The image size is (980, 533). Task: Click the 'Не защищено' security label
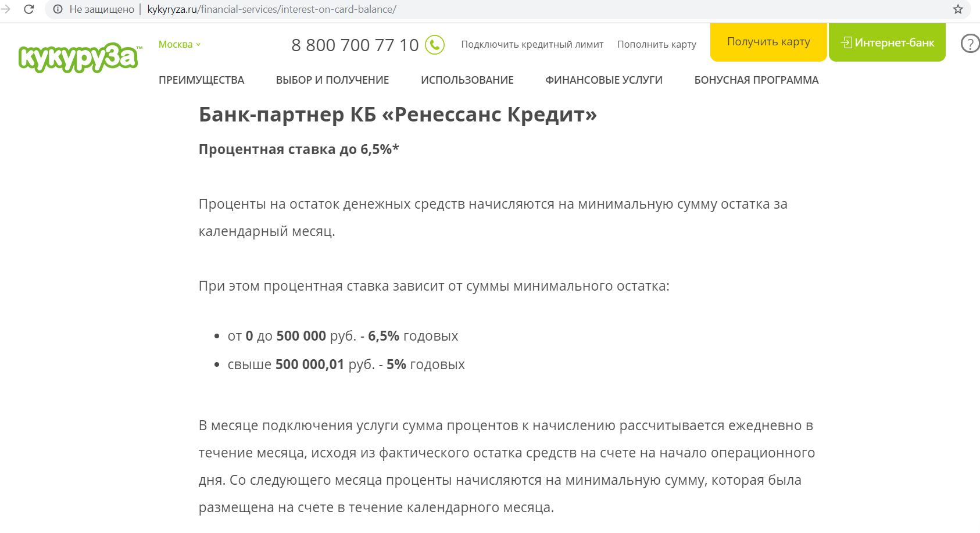[x=102, y=9]
